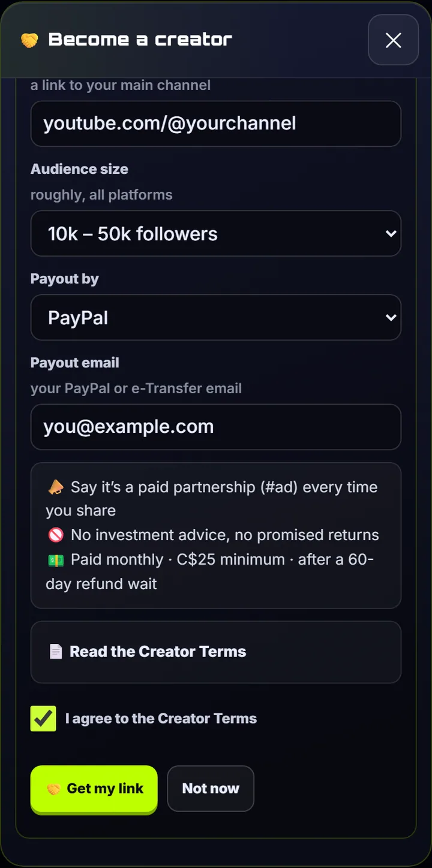Click the Become a creator title text

point(140,40)
